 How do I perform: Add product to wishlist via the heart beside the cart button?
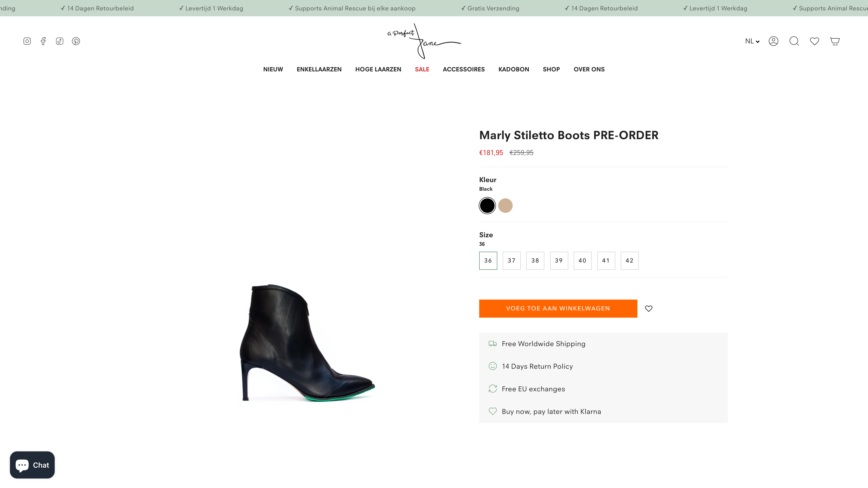[649, 308]
